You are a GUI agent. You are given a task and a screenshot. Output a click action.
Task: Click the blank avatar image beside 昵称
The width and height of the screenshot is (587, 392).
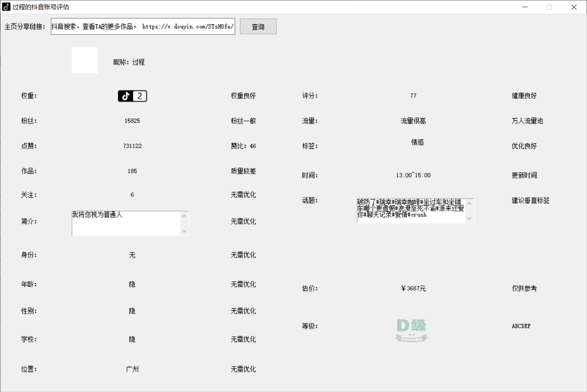coord(85,60)
